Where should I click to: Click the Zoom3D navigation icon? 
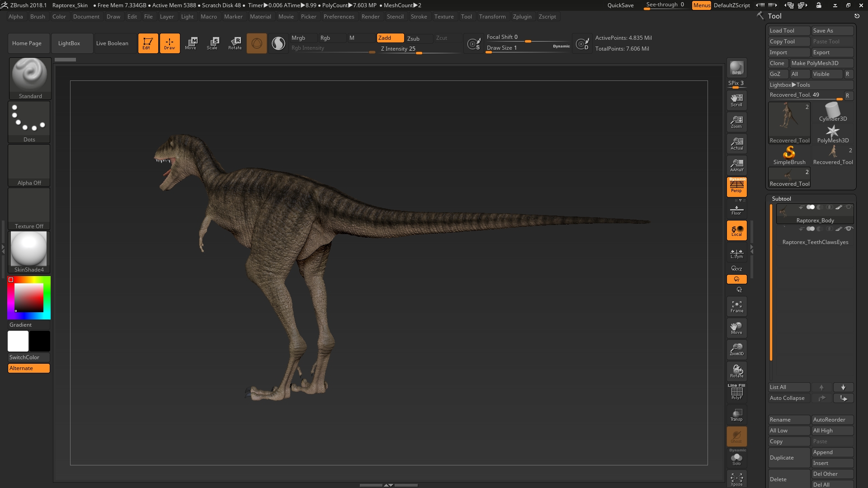coord(736,349)
